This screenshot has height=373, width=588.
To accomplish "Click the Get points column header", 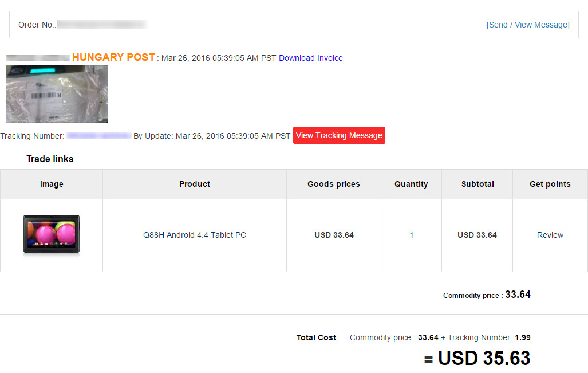I will 550,184.
